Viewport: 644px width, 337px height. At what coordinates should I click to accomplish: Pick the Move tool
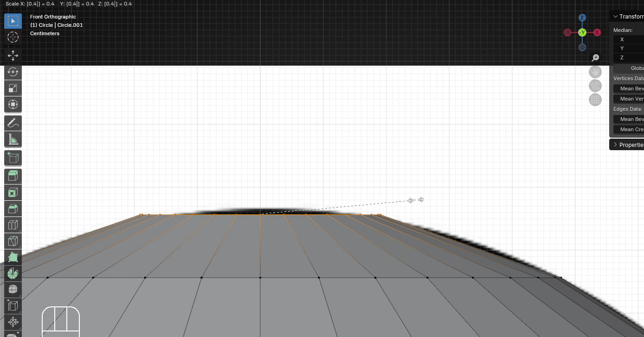point(13,56)
